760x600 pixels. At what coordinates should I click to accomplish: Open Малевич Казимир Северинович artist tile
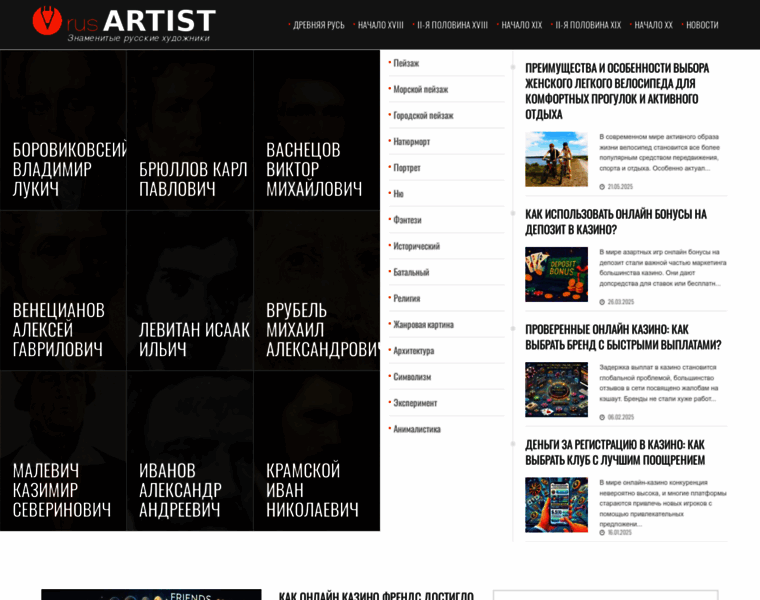click(63, 451)
